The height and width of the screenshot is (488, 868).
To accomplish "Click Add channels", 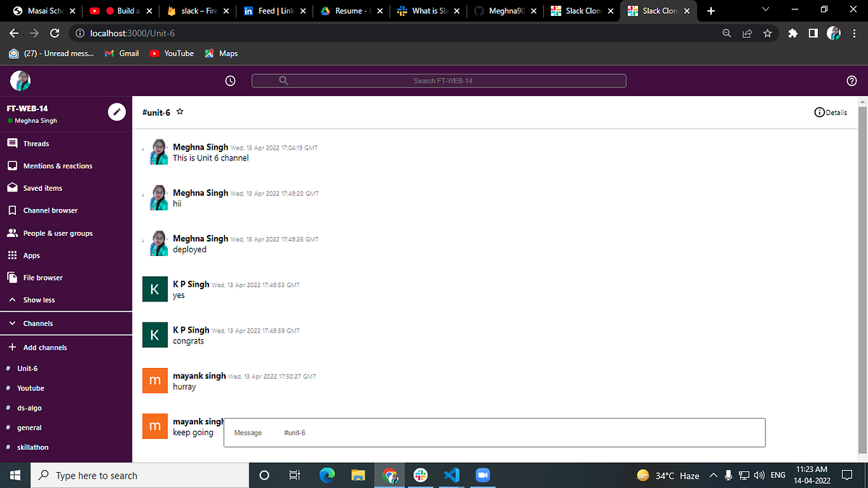I will point(44,347).
